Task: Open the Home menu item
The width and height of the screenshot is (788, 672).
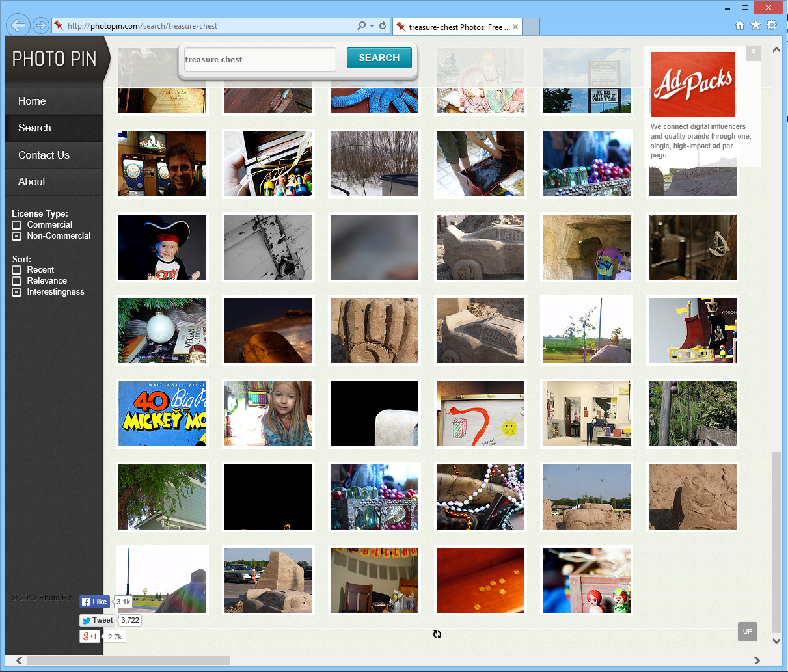Action: click(x=32, y=101)
